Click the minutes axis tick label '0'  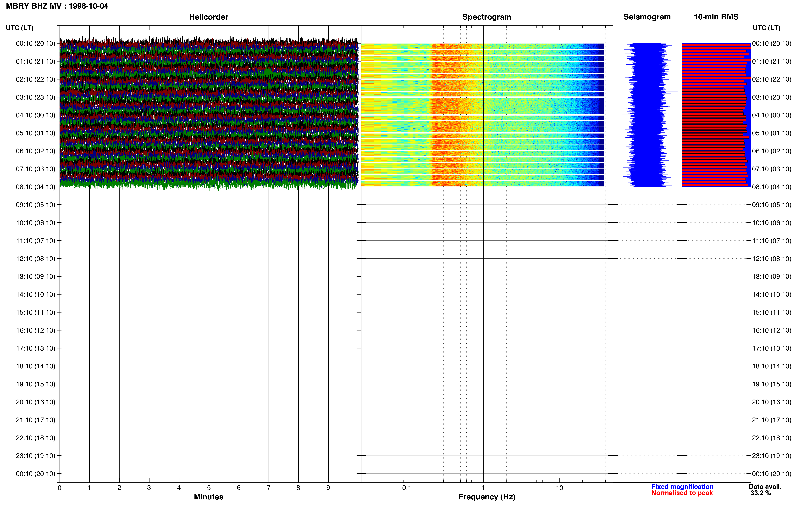point(59,488)
